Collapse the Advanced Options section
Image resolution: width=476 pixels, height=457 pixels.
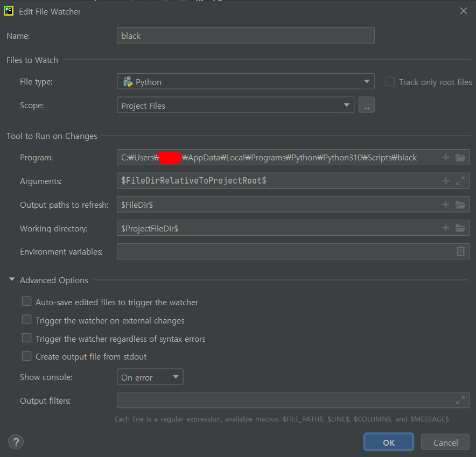pyautogui.click(x=12, y=279)
